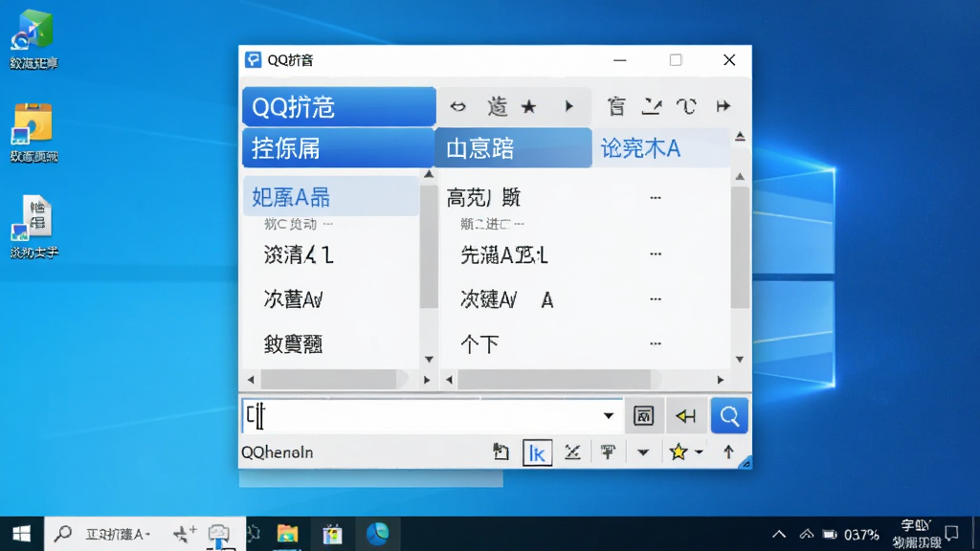Click the curly ℃-shaped toolbar icon
980x551 pixels.
[x=687, y=107]
